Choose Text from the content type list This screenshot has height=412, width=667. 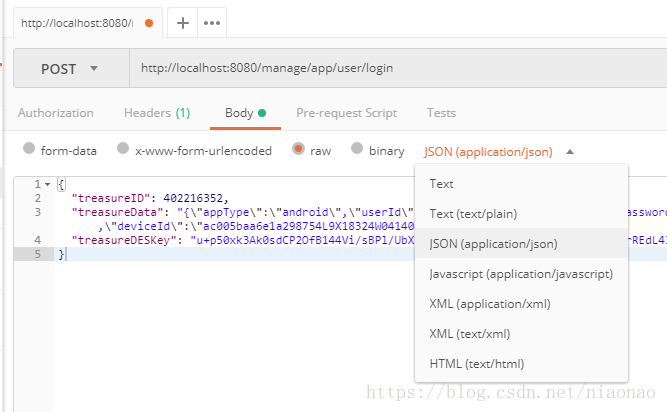521,184
